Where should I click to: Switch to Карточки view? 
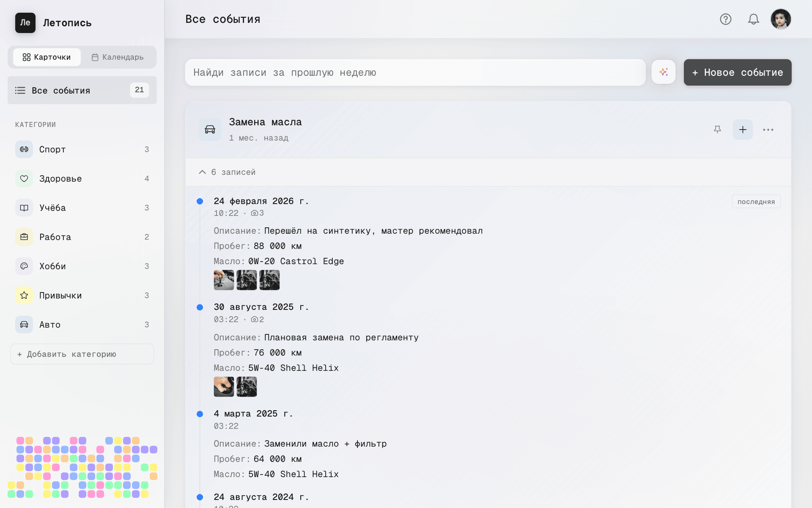(47, 57)
